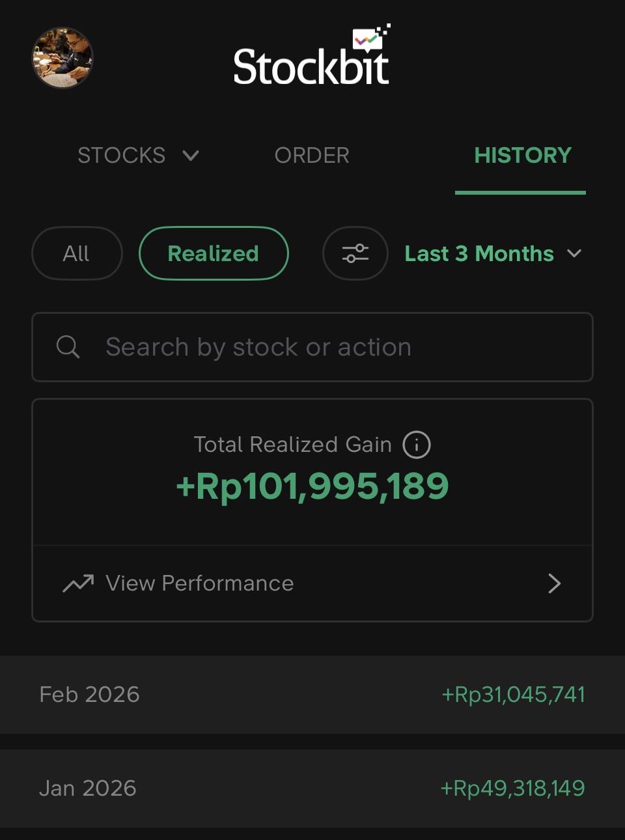Tap the trending chart icon beside View Performance
625x840 pixels.
click(x=78, y=583)
